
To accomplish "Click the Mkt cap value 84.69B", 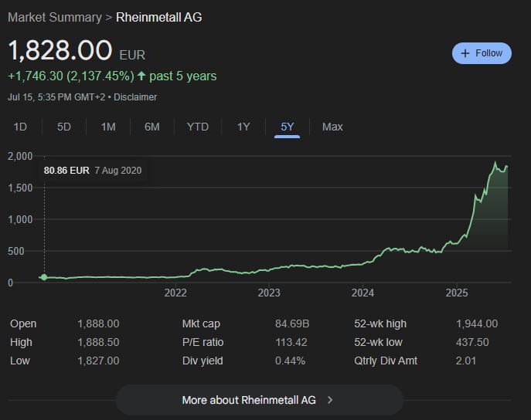I will [292, 323].
